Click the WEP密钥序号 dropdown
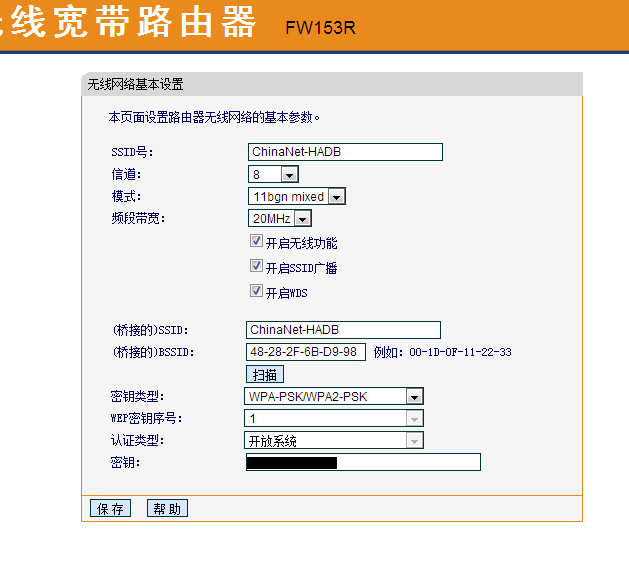Image resolution: width=629 pixels, height=585 pixels. point(334,418)
